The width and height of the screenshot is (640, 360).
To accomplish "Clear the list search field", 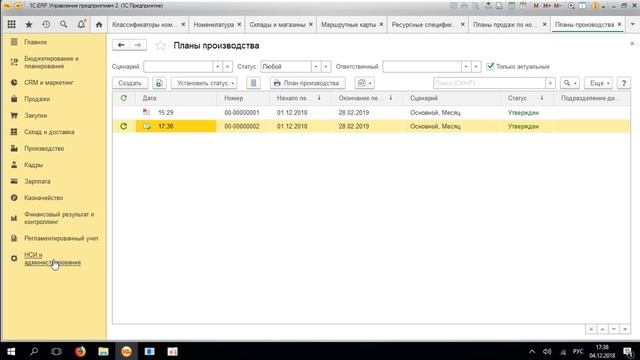I will [550, 83].
